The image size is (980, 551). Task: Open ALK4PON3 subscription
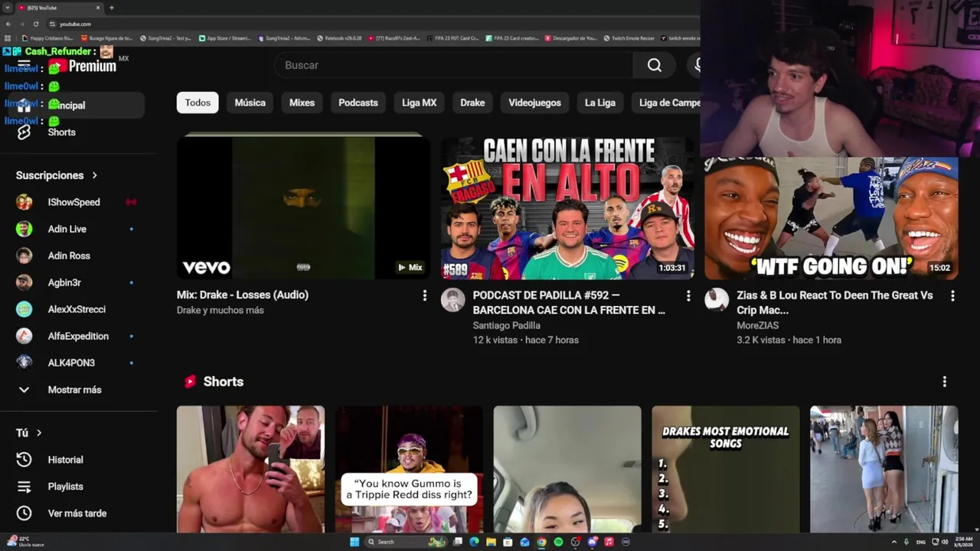click(73, 363)
